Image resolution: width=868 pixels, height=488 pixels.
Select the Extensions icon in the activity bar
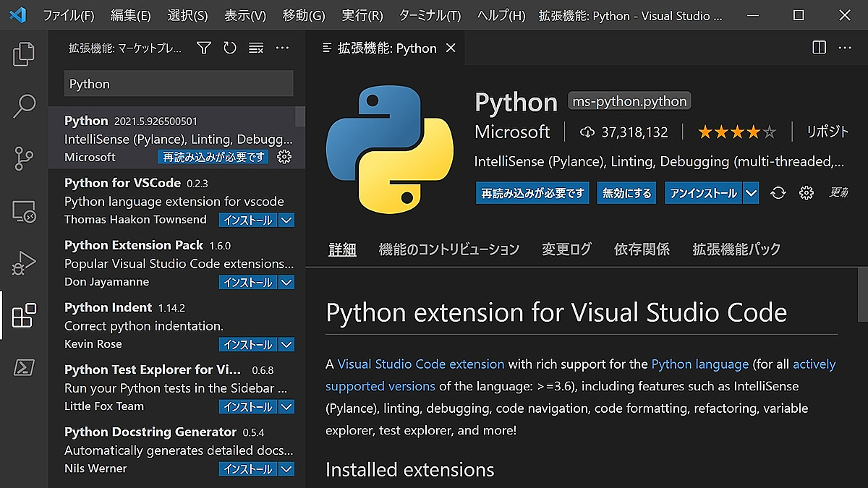(24, 316)
